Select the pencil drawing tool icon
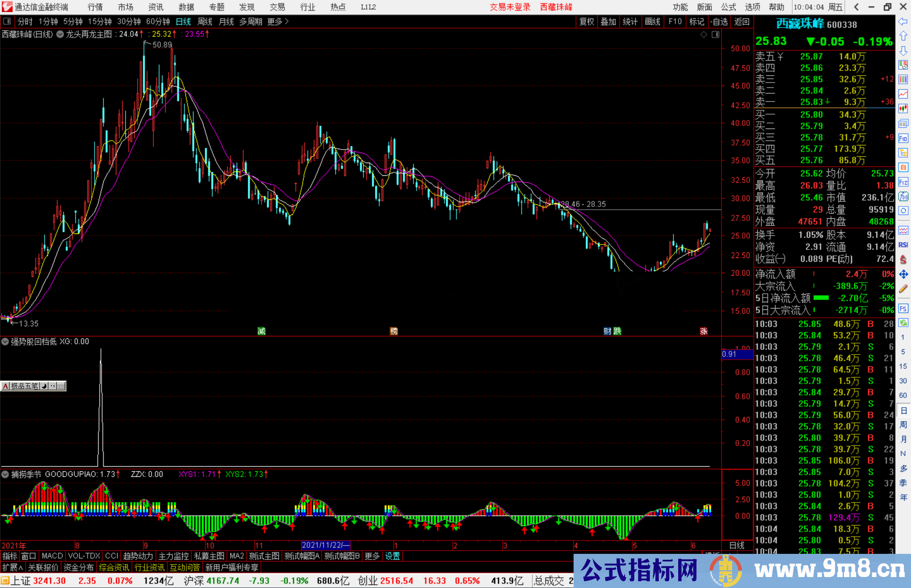This screenshot has height=588, width=911. tap(903, 289)
